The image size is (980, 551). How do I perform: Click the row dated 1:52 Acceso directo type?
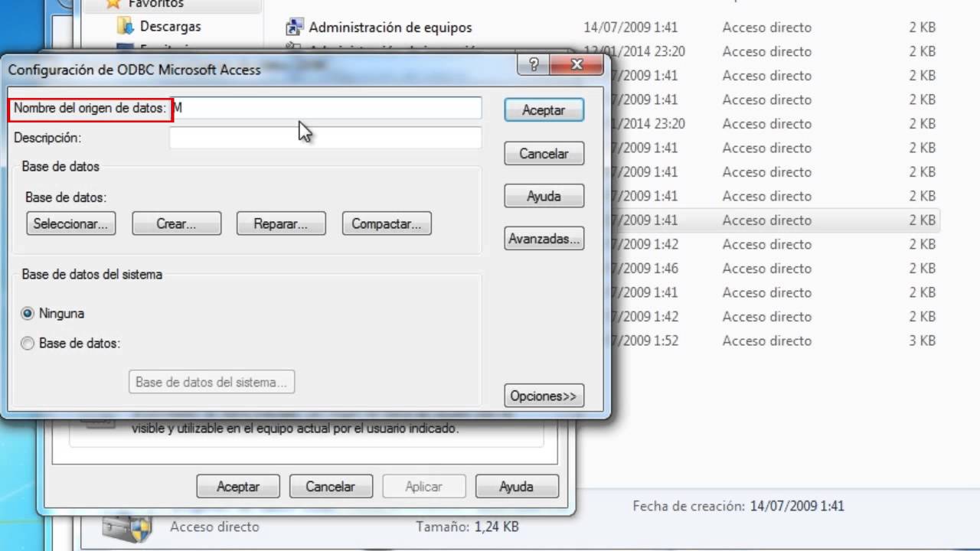[766, 341]
